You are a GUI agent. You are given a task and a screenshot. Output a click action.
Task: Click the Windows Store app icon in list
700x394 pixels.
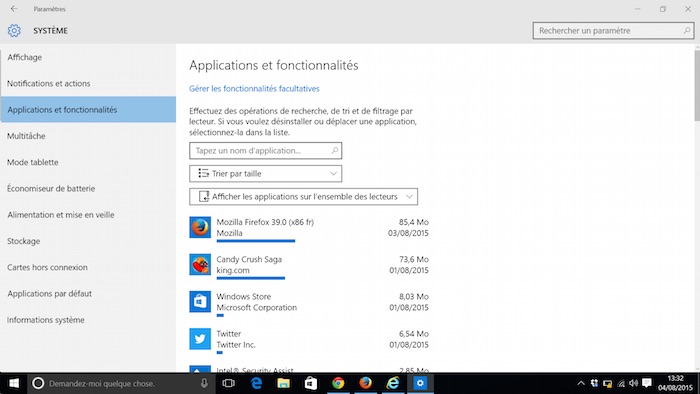coord(200,302)
